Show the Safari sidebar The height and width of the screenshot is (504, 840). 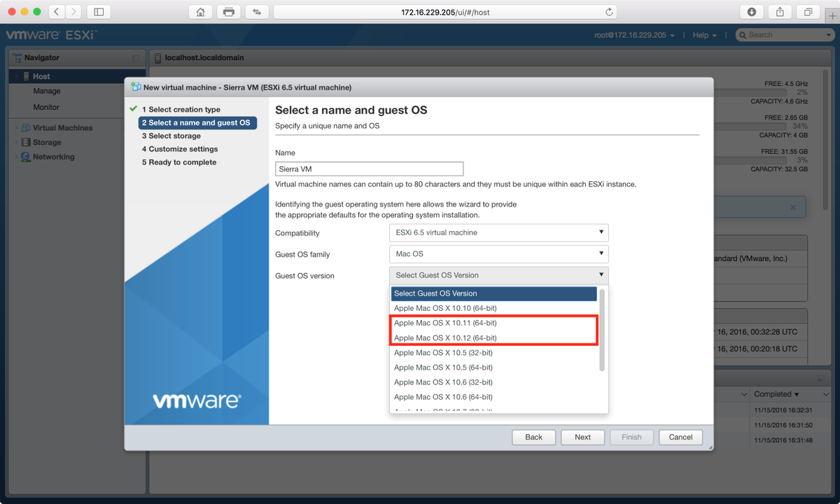pos(99,12)
